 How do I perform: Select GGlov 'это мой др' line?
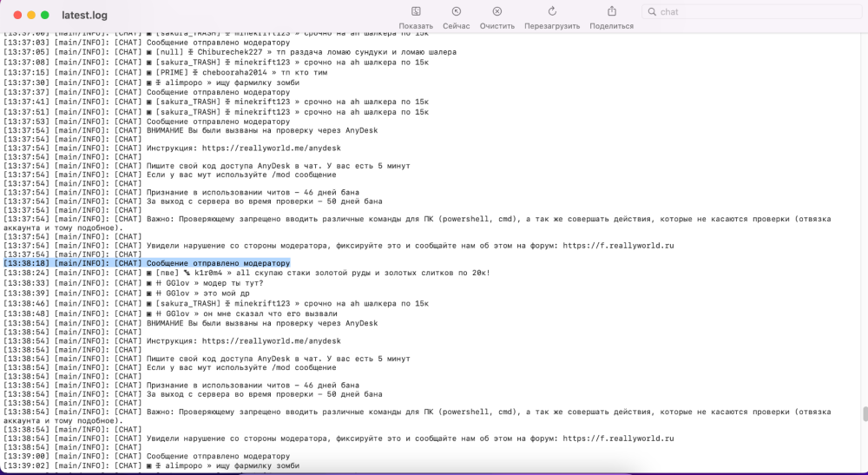[126, 294]
